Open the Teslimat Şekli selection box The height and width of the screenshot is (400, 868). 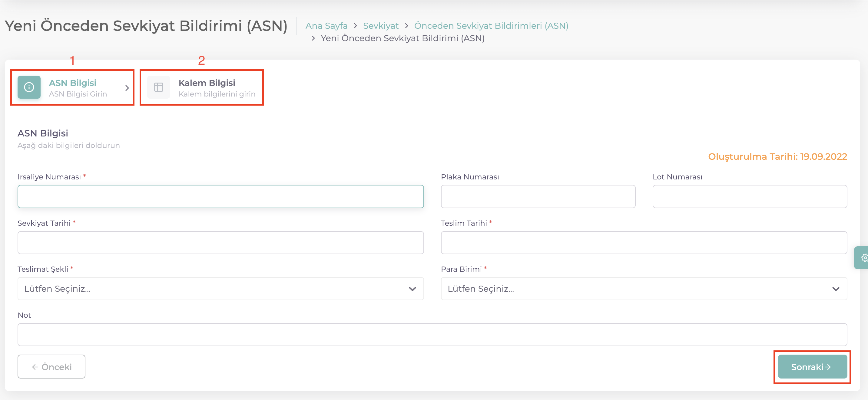[216, 289]
